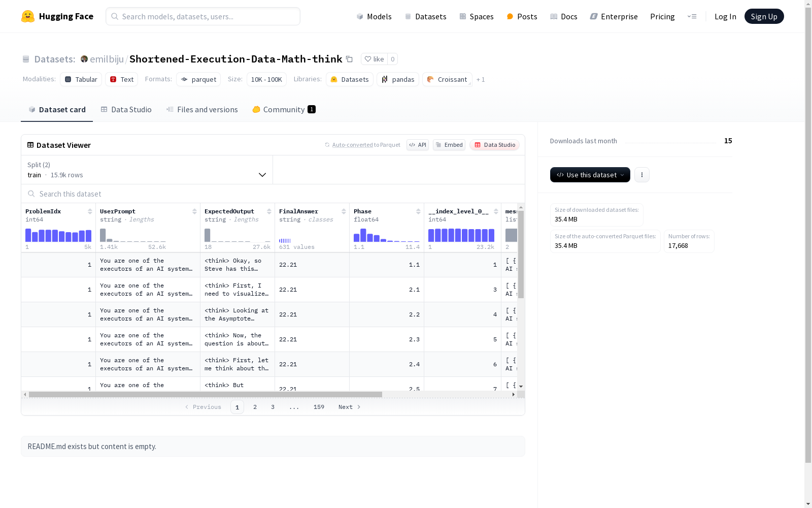Go to page 3 of the dataset

point(273,407)
